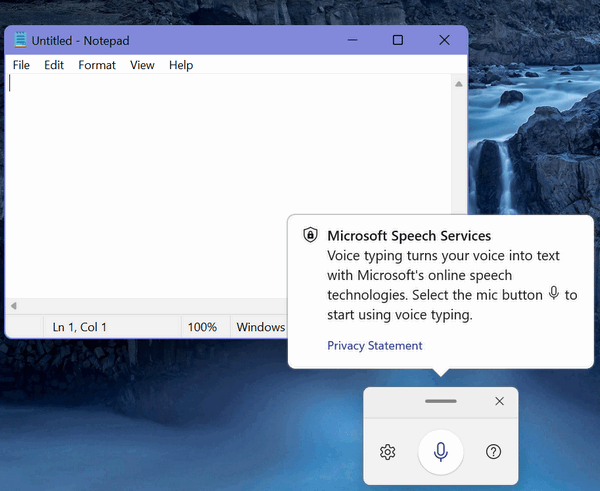Click the 100% zoom status entry
Screen dimensions: 600x491
tap(202, 327)
